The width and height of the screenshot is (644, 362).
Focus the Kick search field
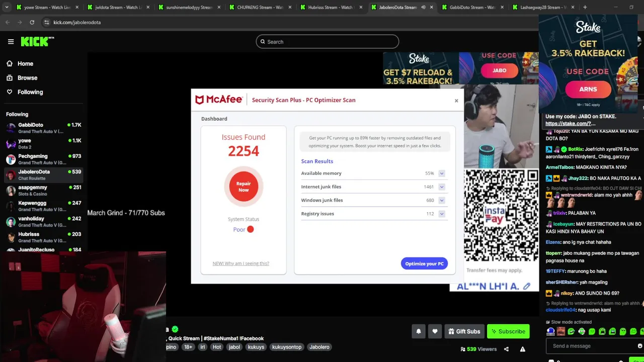pos(327,42)
